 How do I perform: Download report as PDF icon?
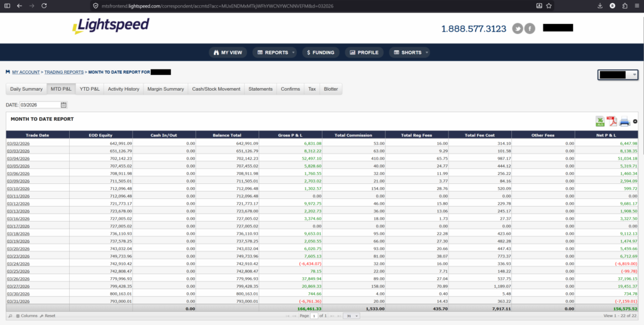tap(612, 122)
